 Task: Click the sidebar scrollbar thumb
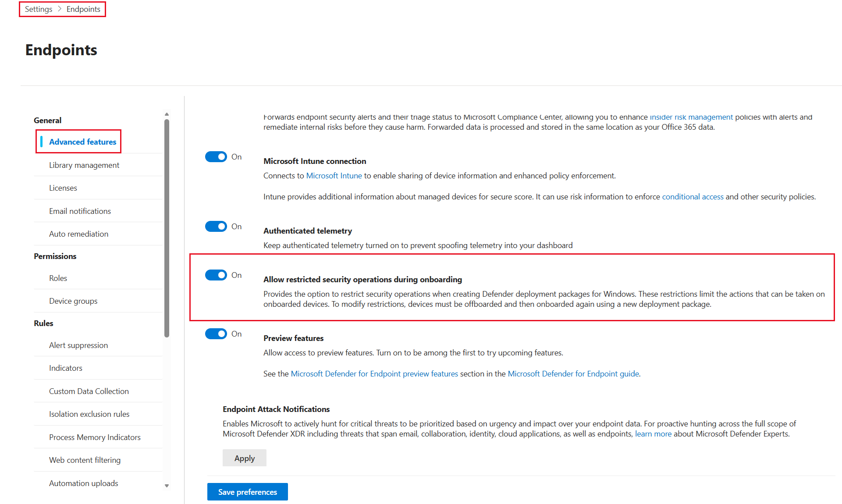point(167,228)
